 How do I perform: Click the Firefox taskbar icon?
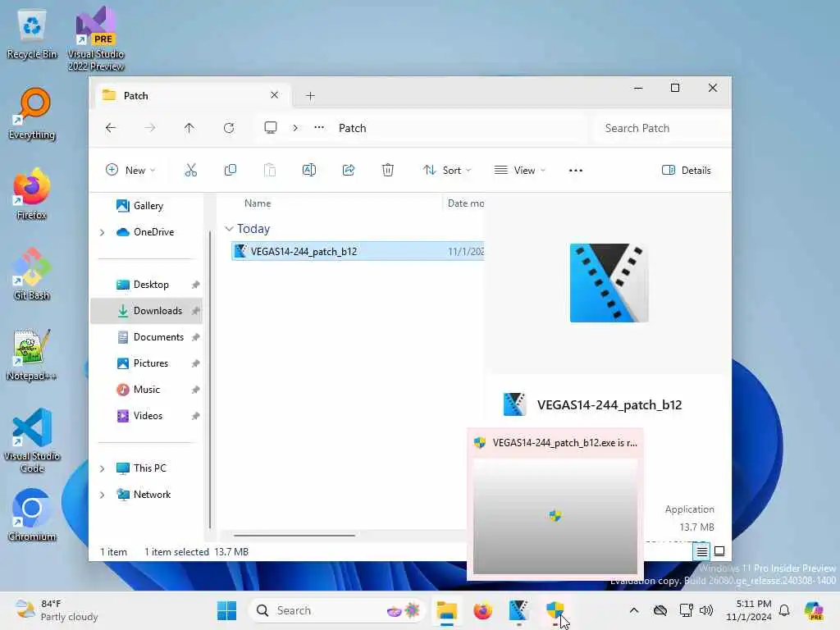pos(482,610)
